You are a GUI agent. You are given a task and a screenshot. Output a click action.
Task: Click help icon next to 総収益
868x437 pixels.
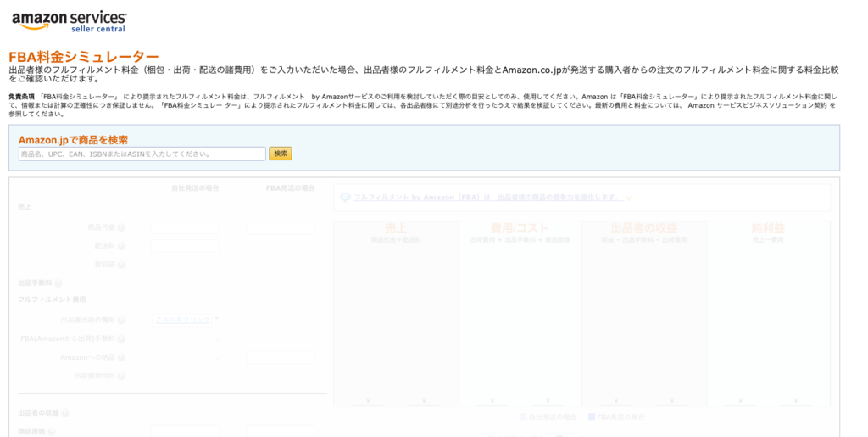121,265
